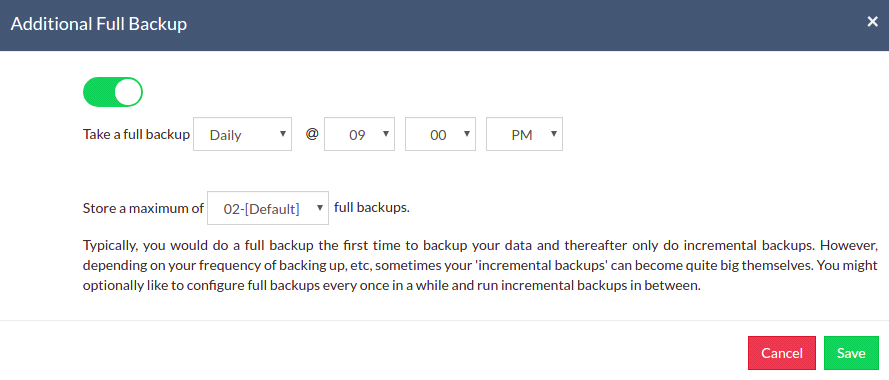Viewport: 889px width, 380px height.
Task: Click the 'Take a full backup' label
Action: (136, 135)
